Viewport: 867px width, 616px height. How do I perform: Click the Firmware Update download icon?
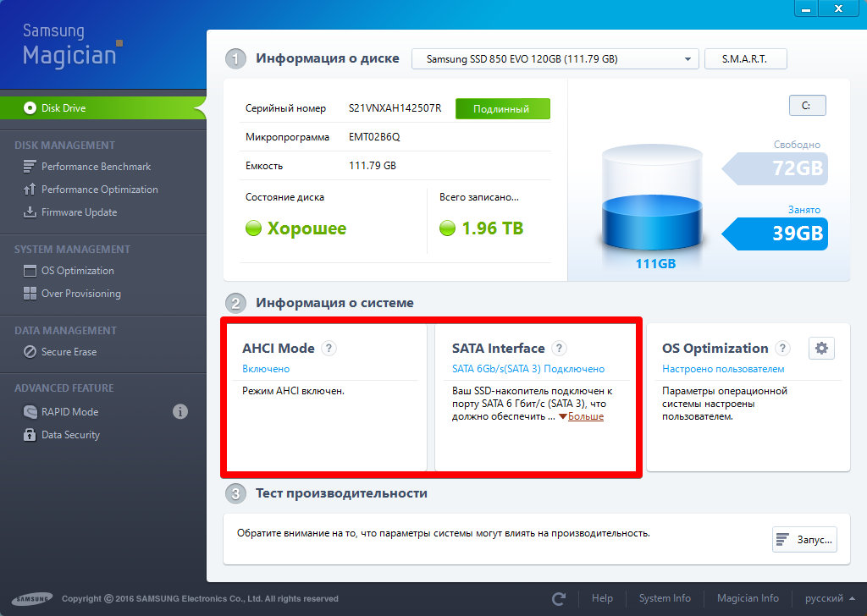[x=30, y=212]
